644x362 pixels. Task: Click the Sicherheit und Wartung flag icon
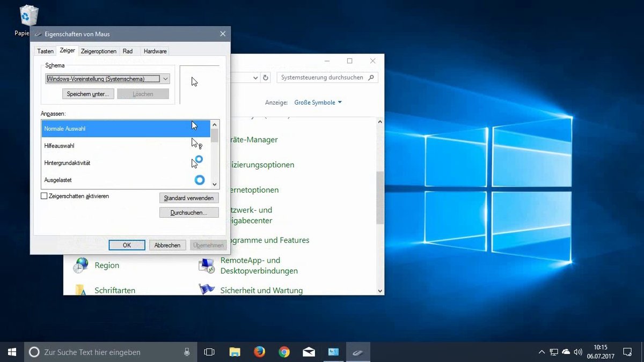click(x=207, y=290)
